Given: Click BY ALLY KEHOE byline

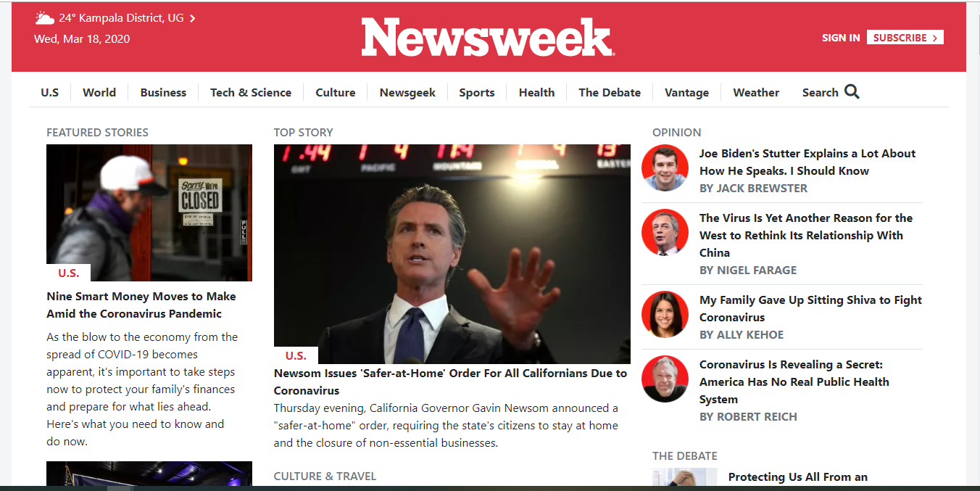Looking at the screenshot, I should (742, 334).
